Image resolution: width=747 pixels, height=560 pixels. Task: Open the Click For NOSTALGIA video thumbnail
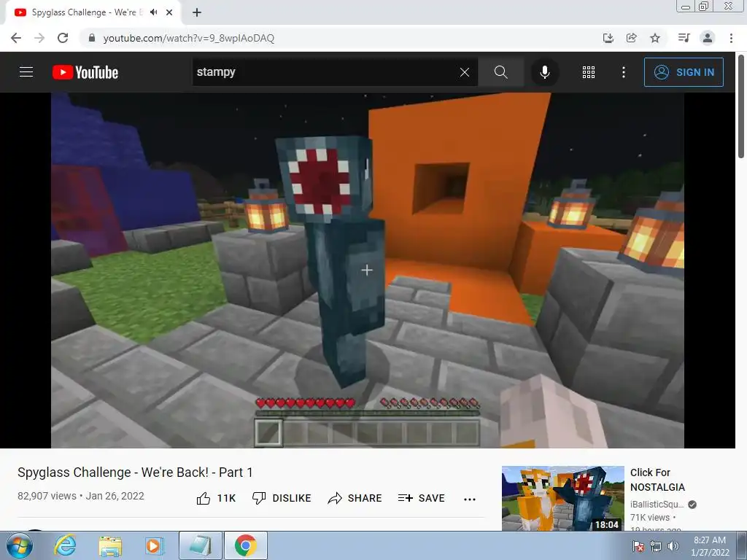tap(562, 498)
